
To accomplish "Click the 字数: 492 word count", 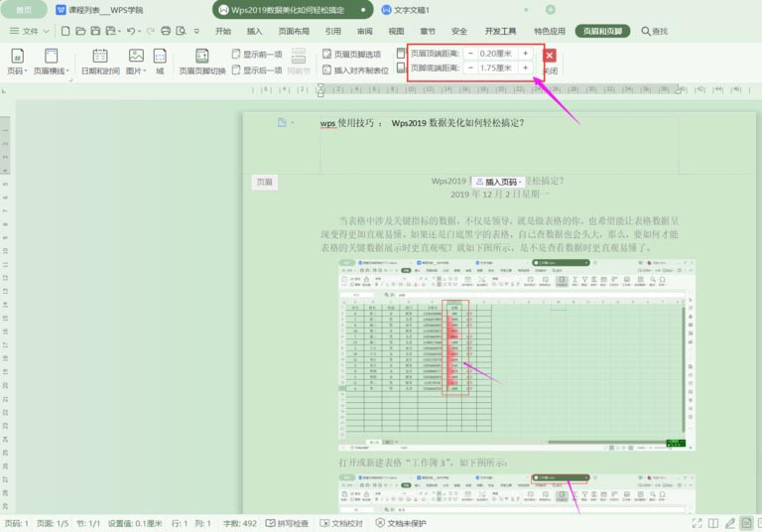I will (239, 523).
